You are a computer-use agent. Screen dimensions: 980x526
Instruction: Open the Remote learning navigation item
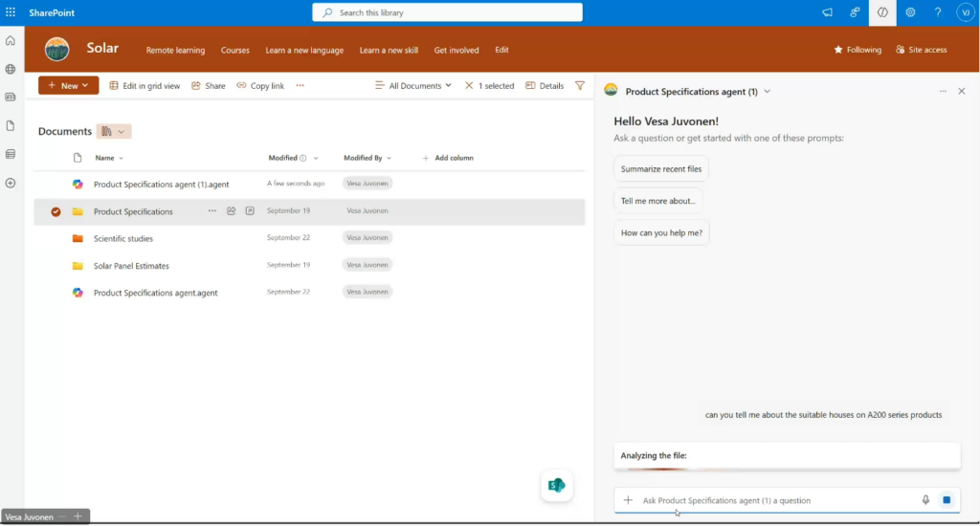coord(177,50)
